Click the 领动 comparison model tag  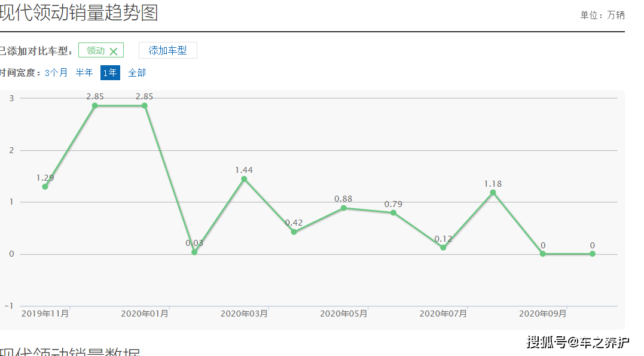[96, 51]
